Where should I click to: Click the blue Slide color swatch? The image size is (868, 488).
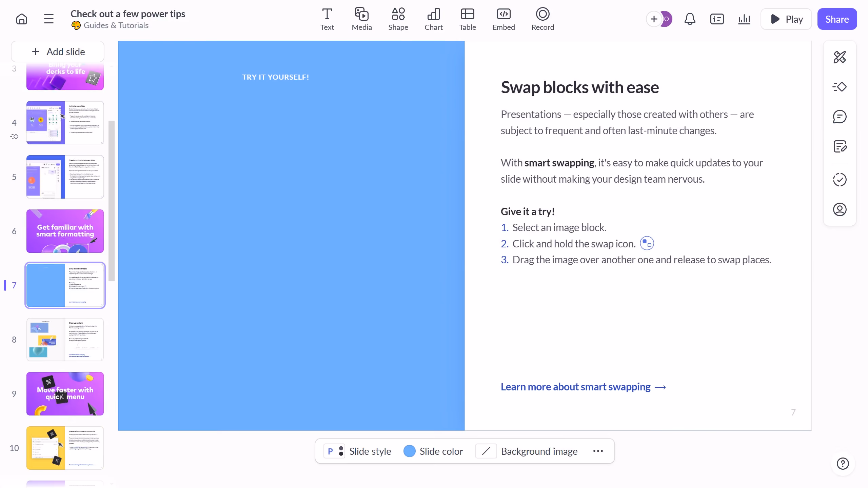pos(409,451)
